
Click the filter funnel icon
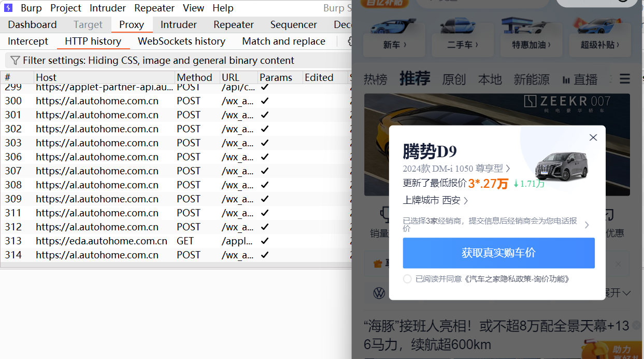15,60
